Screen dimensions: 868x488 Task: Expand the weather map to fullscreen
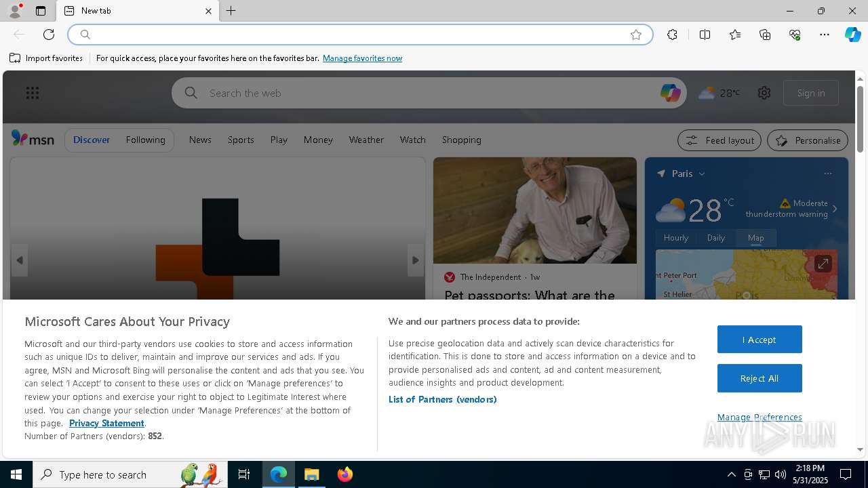click(823, 264)
